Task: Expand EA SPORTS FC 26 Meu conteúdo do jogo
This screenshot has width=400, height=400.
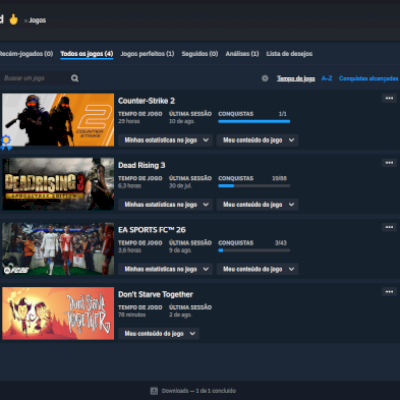Action: click(257, 269)
